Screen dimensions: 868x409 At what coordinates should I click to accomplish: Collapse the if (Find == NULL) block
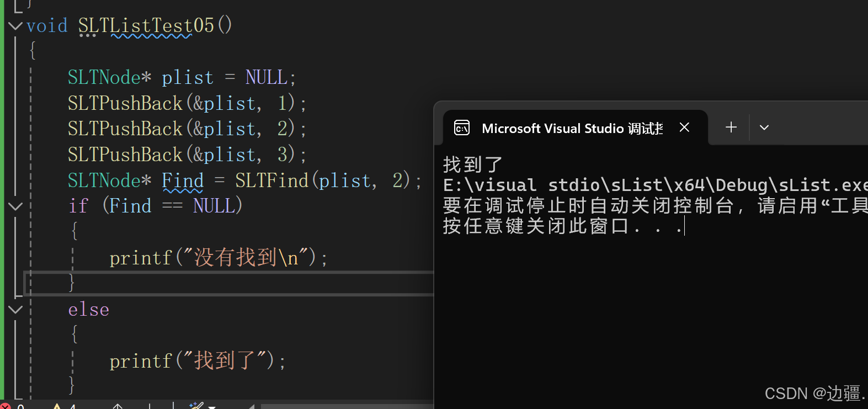pyautogui.click(x=16, y=206)
